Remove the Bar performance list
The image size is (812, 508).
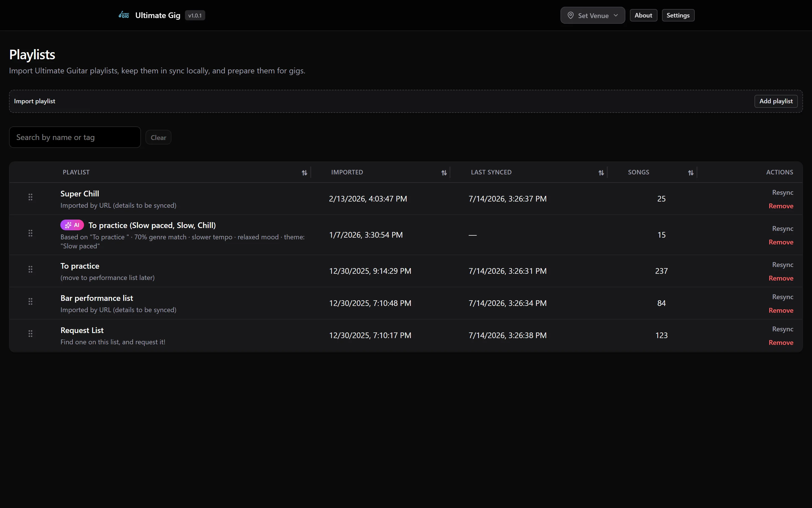click(781, 310)
